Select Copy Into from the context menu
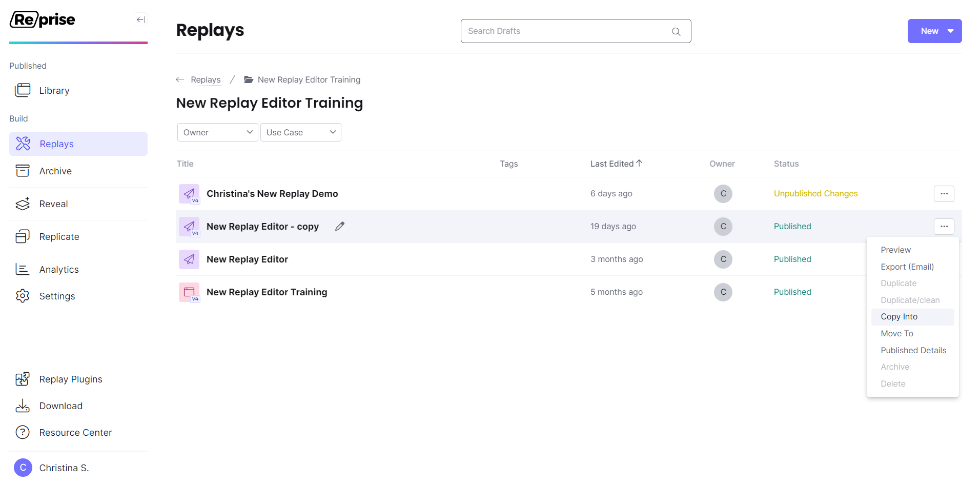Screen dimensions: 980x485 pos(899,316)
